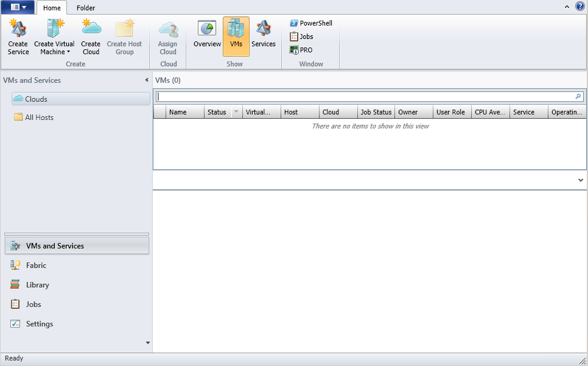588x366 pixels.
Task: Click inside the VM search field
Action: point(365,96)
